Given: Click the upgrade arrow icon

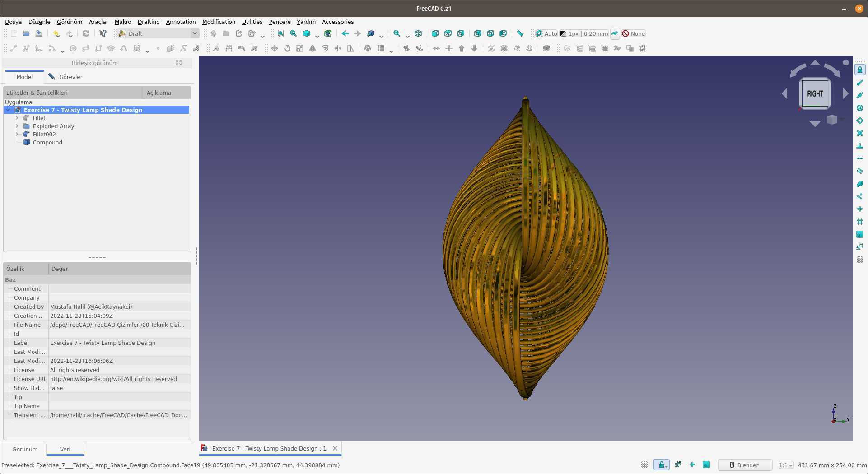Looking at the screenshot, I should pos(462,48).
